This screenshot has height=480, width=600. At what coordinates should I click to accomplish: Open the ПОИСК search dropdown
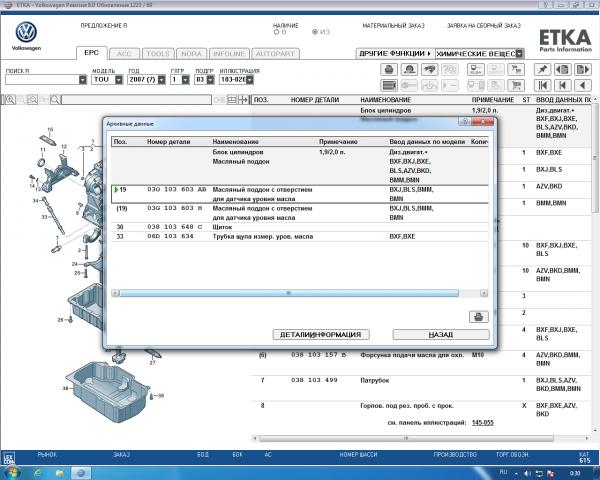click(83, 80)
